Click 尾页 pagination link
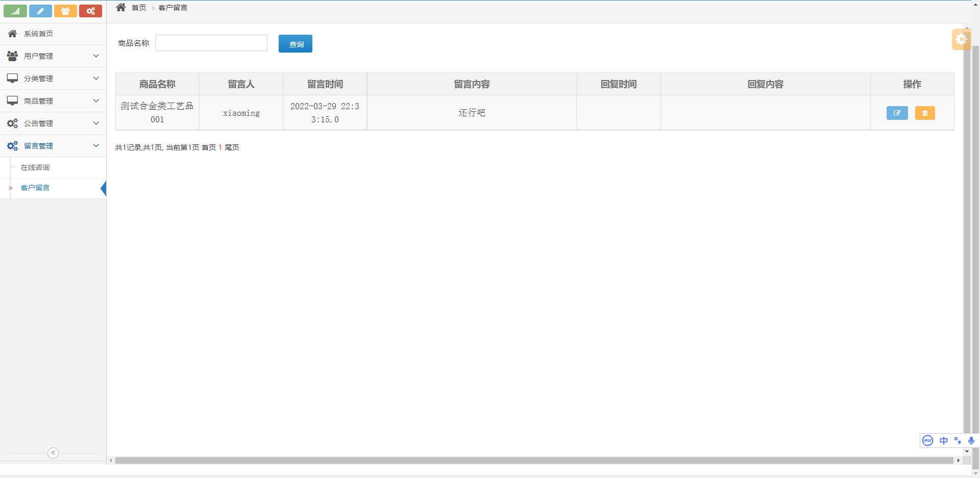The image size is (980, 478). (x=232, y=147)
